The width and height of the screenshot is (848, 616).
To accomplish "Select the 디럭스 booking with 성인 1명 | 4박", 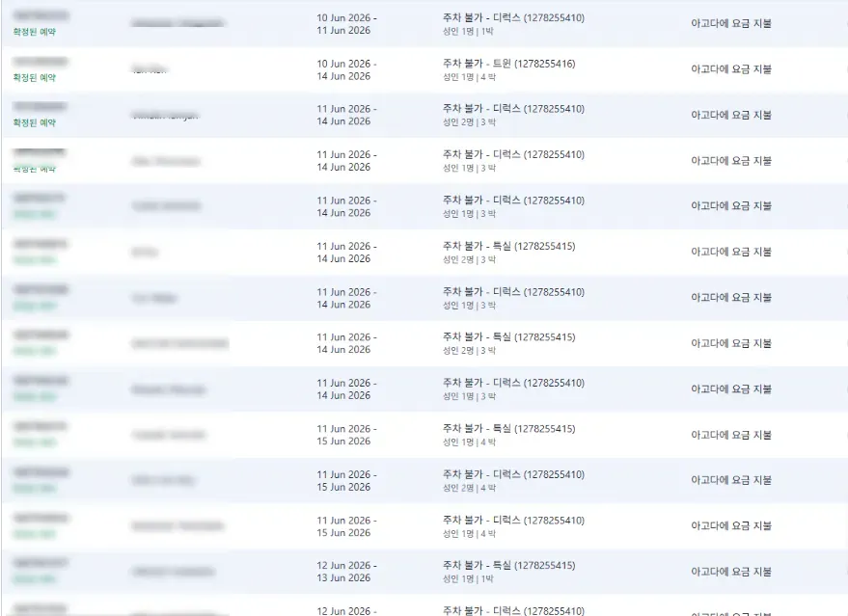I will (513, 521).
